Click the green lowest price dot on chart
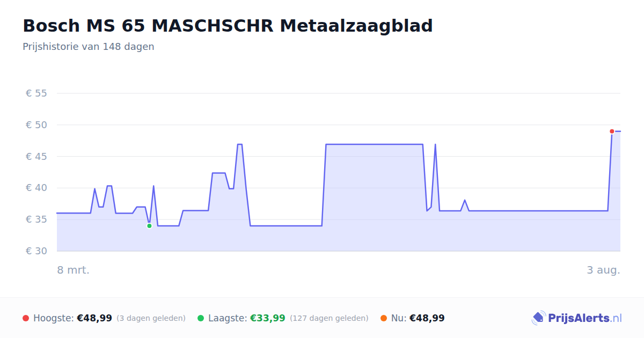The image size is (644, 338). click(x=149, y=226)
